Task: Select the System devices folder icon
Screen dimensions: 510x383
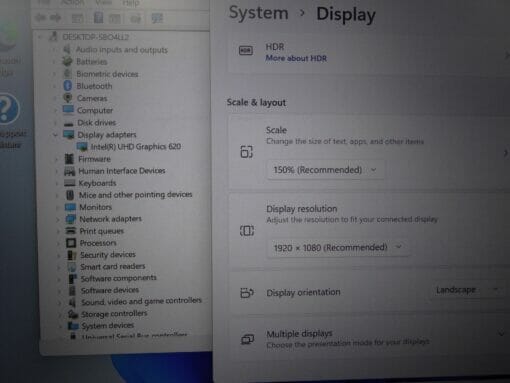Action: (73, 325)
